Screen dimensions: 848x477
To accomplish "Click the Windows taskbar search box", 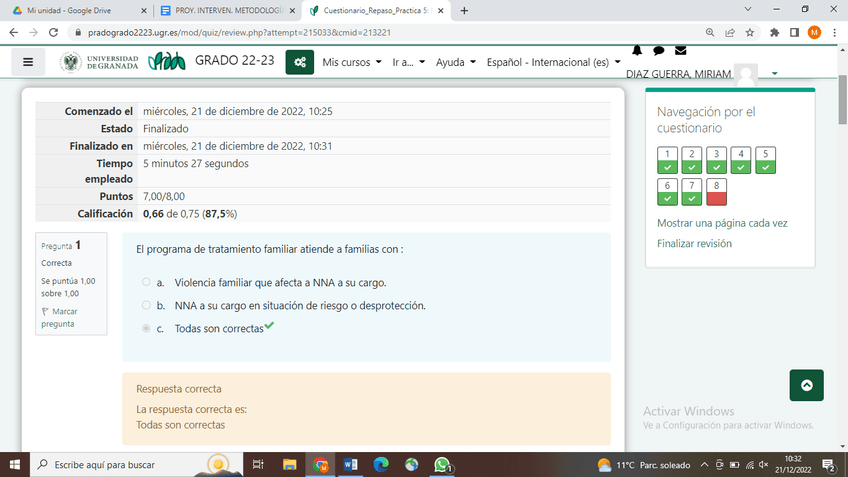I will 136,465.
